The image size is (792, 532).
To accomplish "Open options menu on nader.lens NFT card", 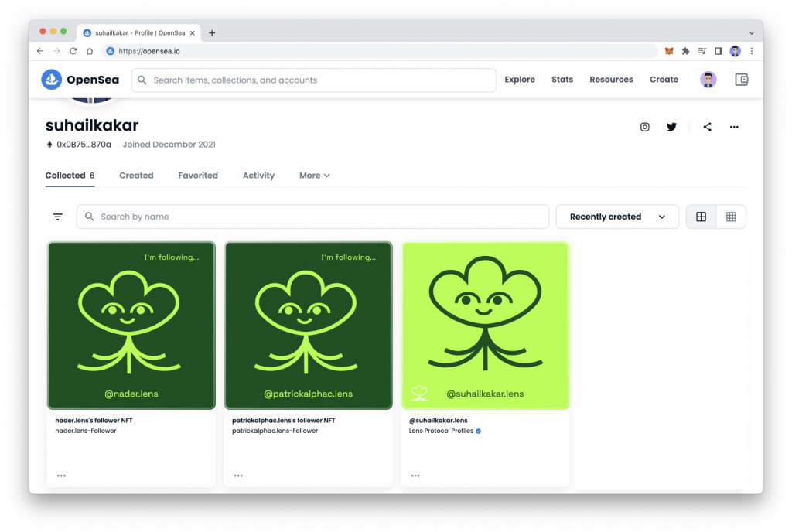I will pos(62,476).
